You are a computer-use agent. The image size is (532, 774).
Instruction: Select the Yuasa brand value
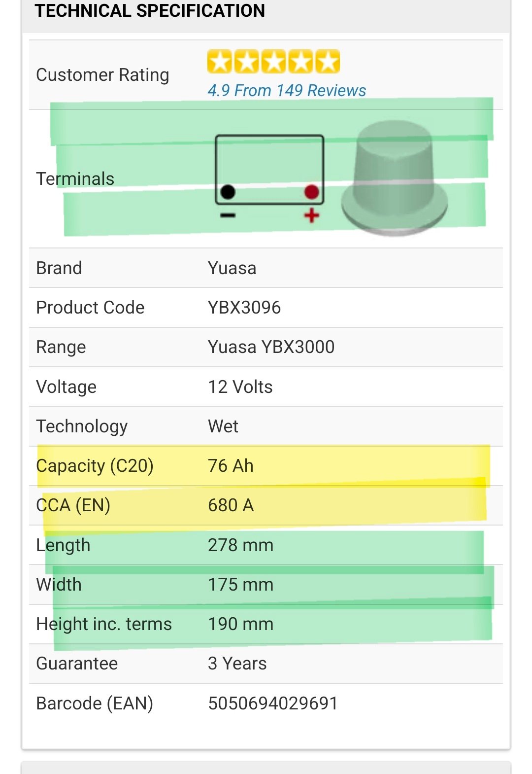232,268
